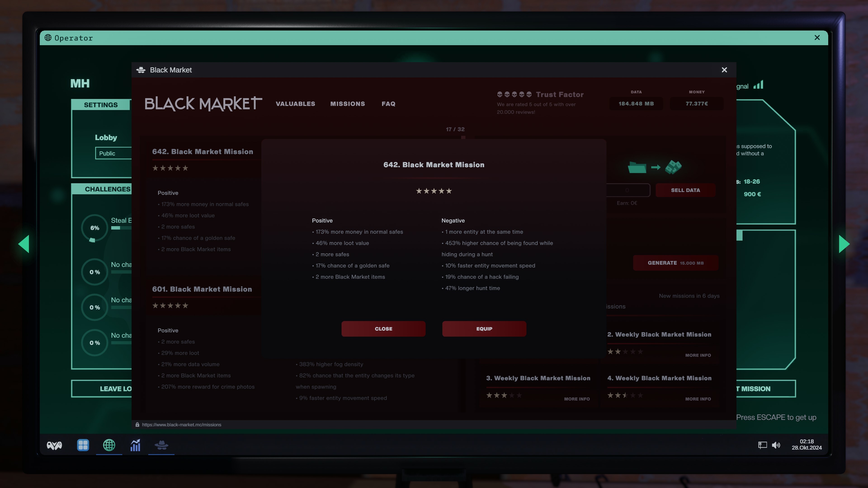The image size is (868, 488).
Task: Click the speaker volume icon in system tray
Action: (776, 445)
